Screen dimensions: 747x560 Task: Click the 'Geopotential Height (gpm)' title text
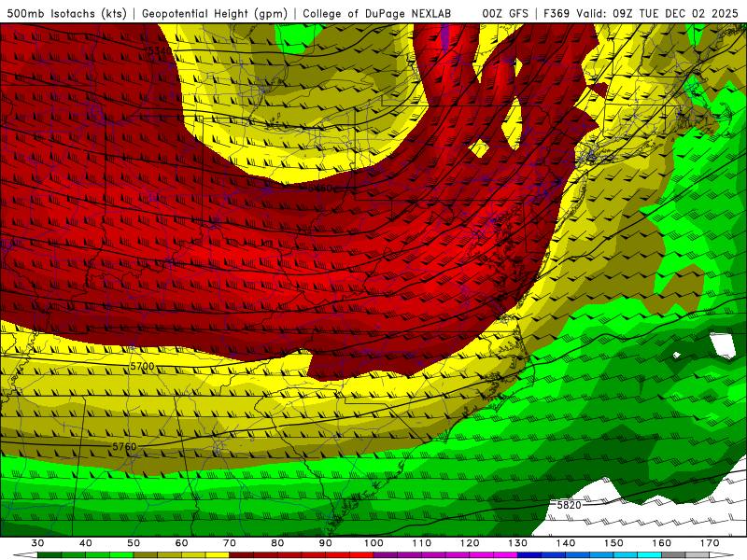coord(215,14)
